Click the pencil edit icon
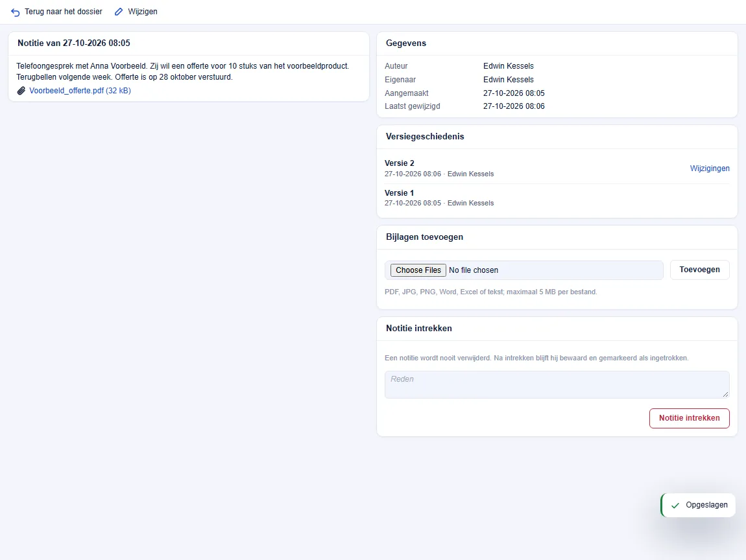 119,12
